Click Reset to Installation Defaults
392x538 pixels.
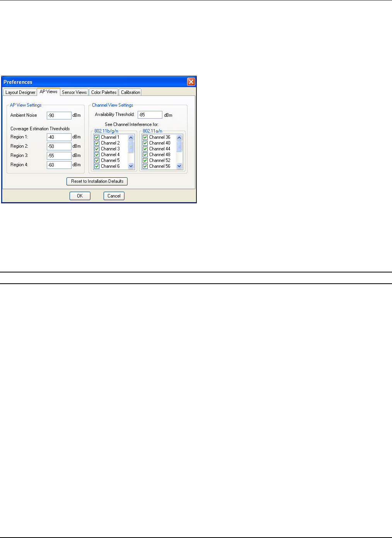[97, 181]
